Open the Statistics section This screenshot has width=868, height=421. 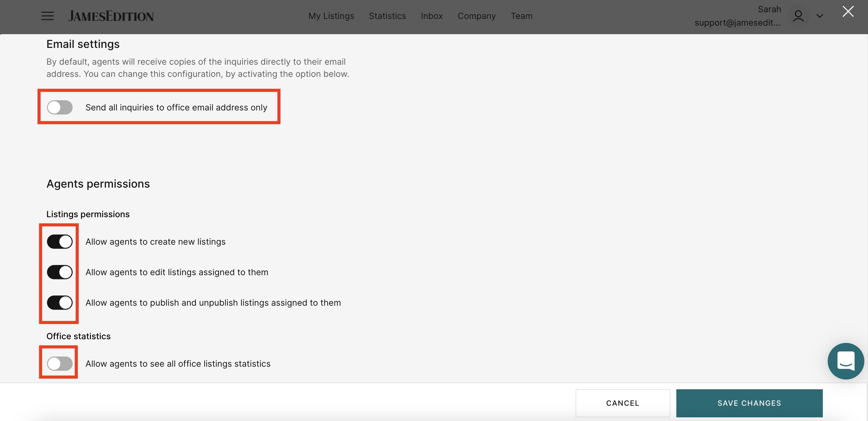point(387,16)
